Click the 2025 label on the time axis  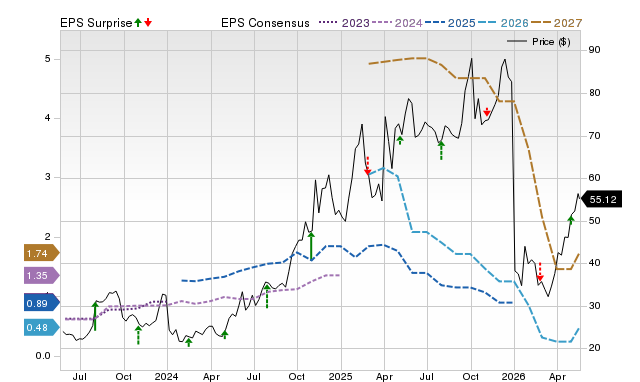[x=341, y=376]
